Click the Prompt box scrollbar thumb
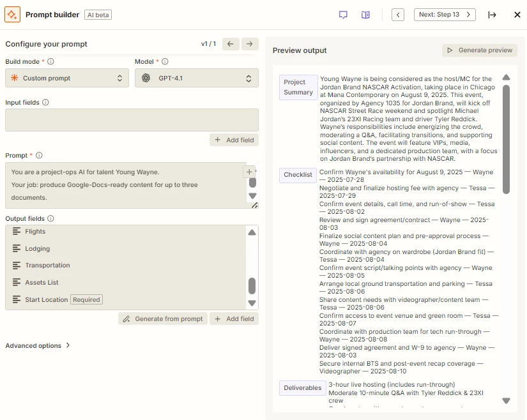 [253, 183]
